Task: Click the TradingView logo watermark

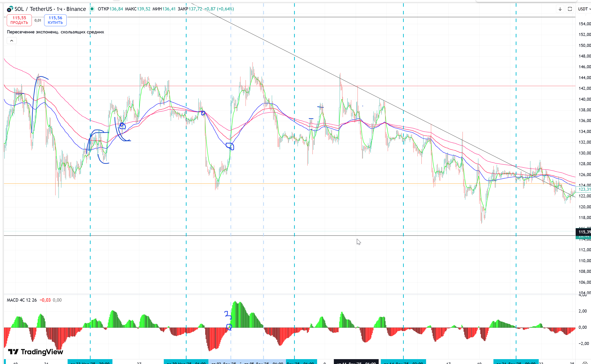Action: click(36, 352)
